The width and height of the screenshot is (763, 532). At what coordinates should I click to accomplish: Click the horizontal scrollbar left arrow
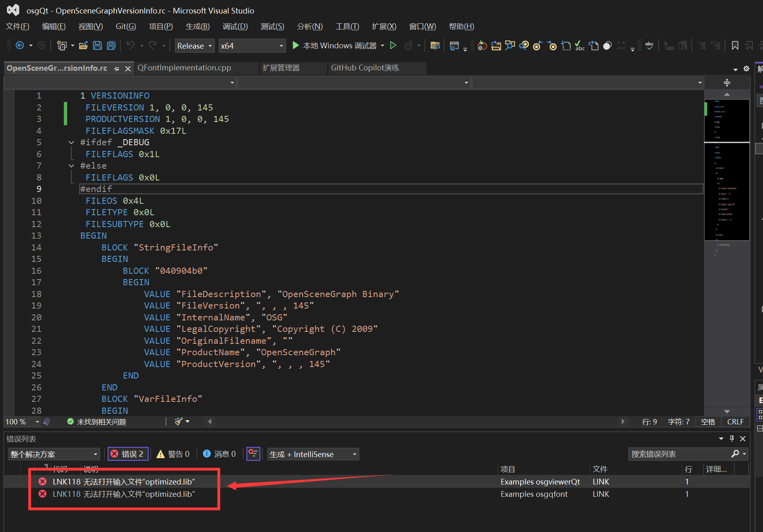[x=210, y=421]
